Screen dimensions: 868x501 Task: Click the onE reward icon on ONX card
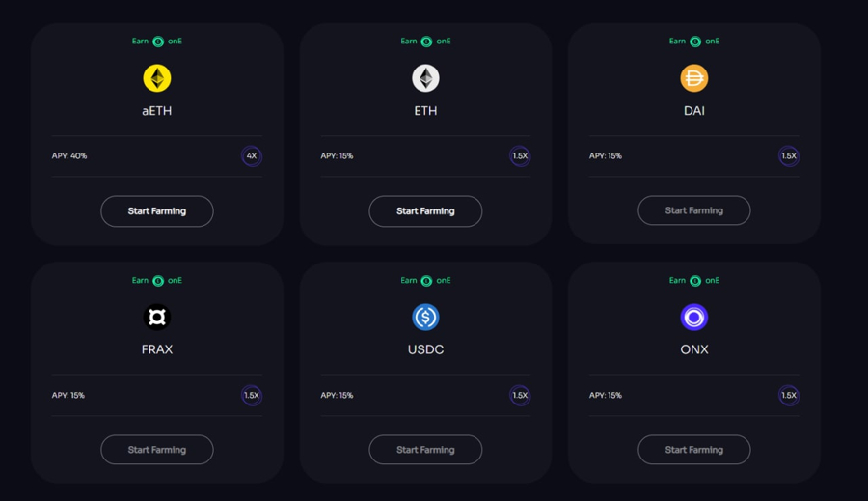click(x=695, y=281)
